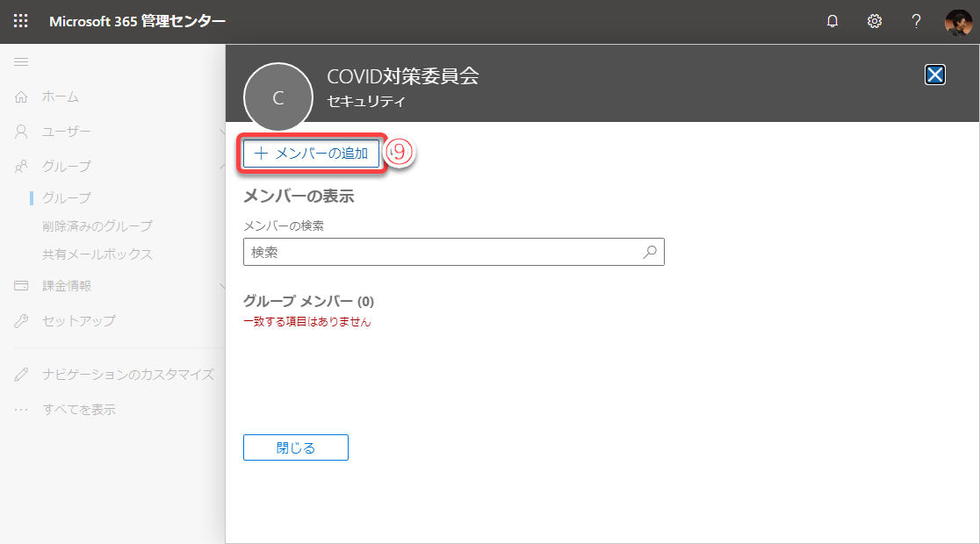The image size is (980, 544).
Task: Open the notifications bell
Action: (832, 21)
